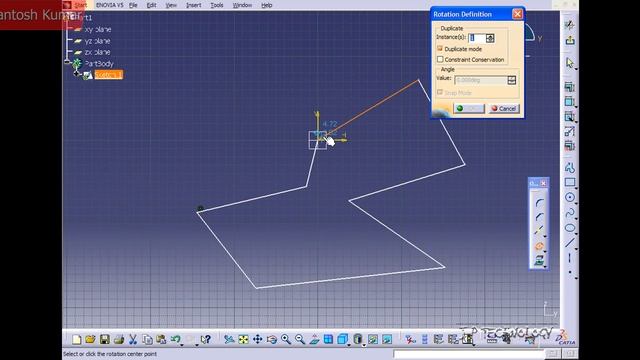The width and height of the screenshot is (640, 360).
Task: Click the Angle Value spinner arrows
Action: (x=511, y=80)
